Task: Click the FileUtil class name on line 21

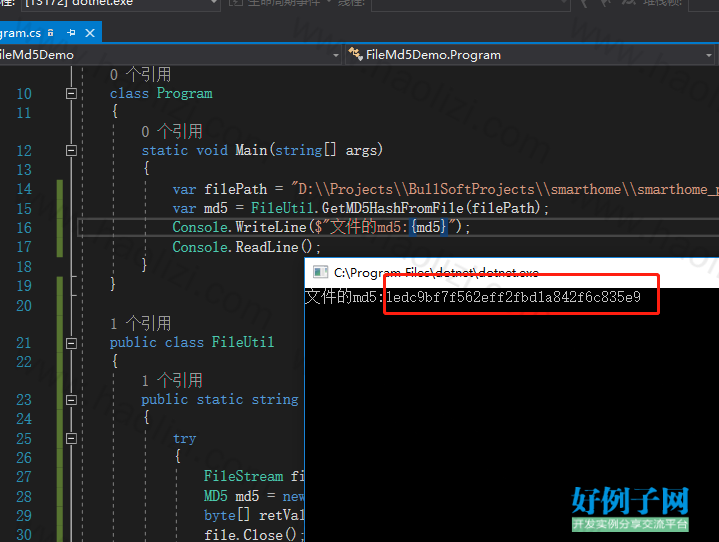Action: 243,342
